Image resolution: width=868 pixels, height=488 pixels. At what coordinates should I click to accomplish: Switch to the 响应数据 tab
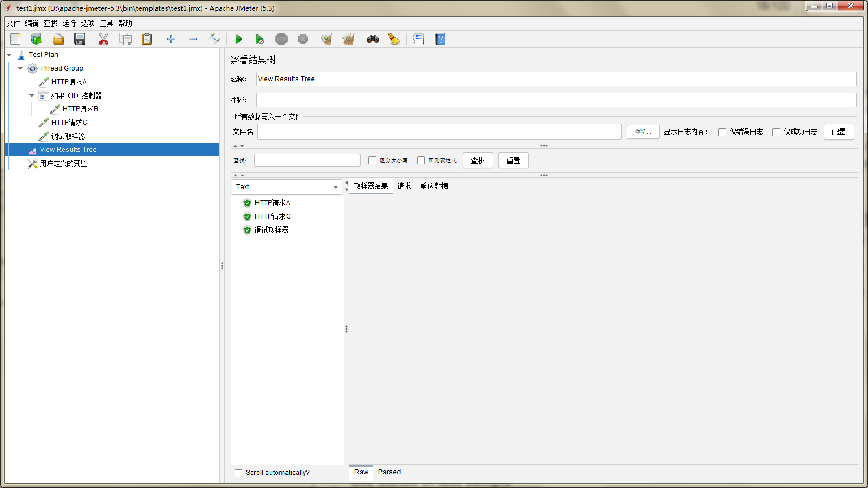click(x=433, y=186)
